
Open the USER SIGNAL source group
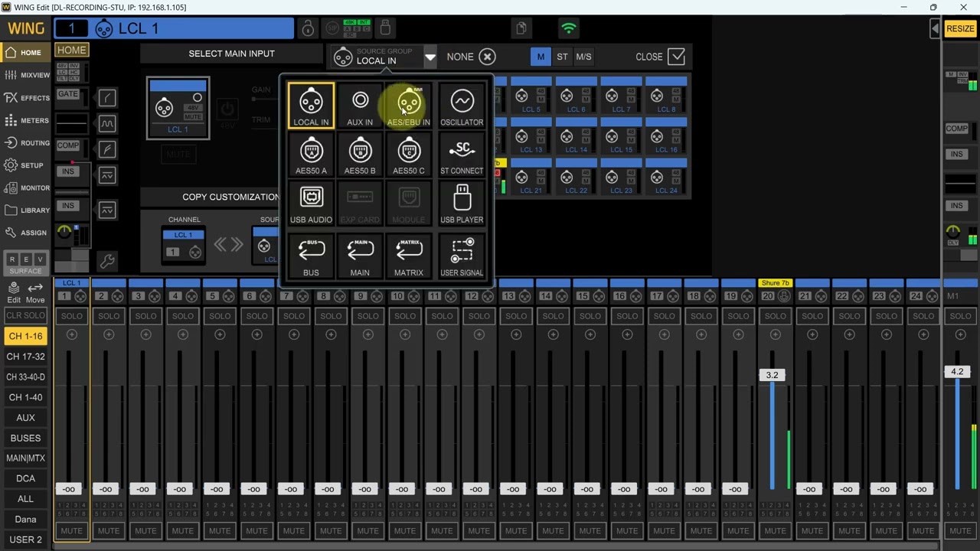(x=462, y=256)
